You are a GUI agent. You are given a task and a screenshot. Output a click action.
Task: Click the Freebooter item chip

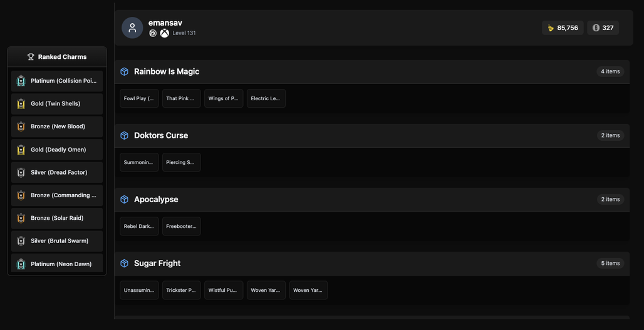182,227
